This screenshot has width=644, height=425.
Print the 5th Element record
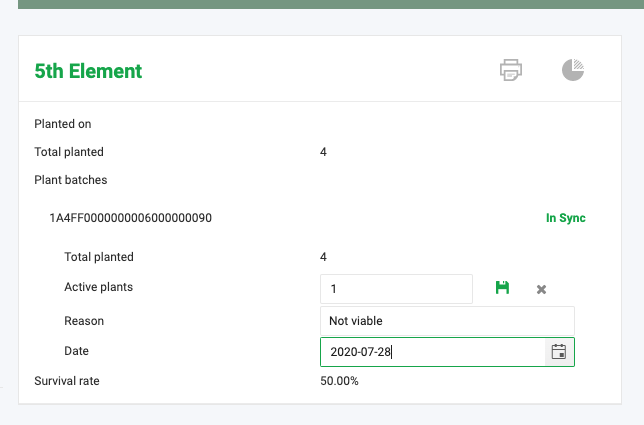[511, 70]
